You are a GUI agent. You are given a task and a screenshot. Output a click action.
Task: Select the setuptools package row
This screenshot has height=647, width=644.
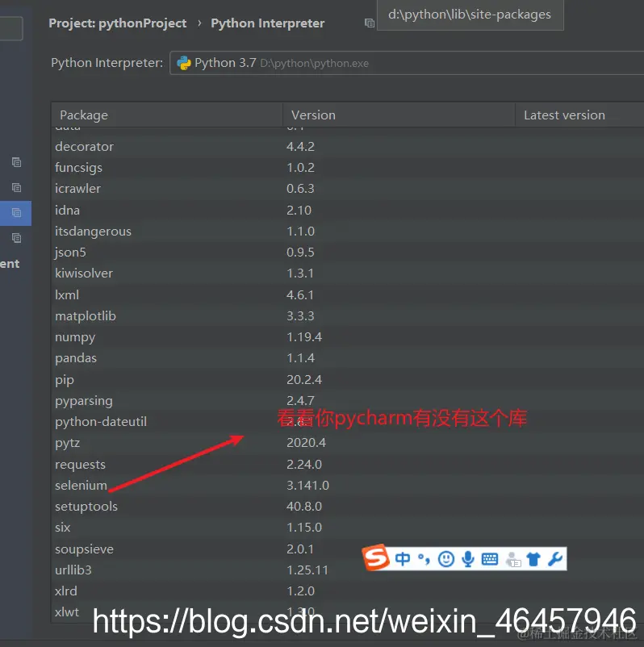[x=348, y=507]
